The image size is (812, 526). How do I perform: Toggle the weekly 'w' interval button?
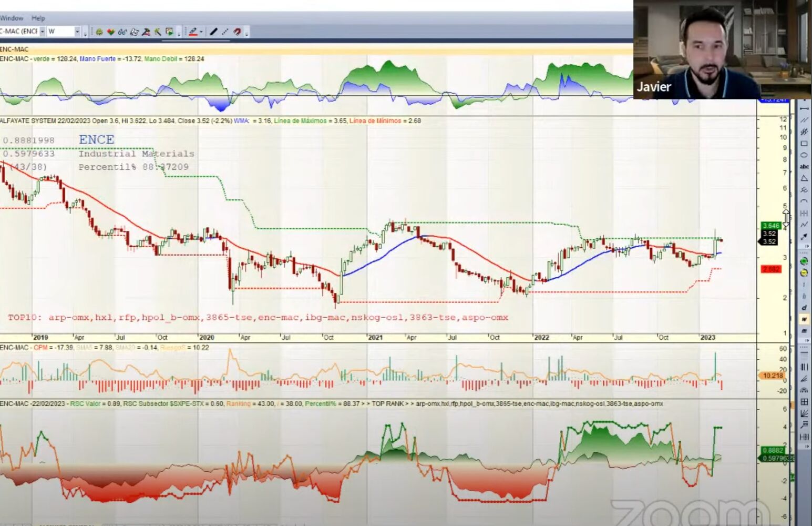tap(804, 319)
